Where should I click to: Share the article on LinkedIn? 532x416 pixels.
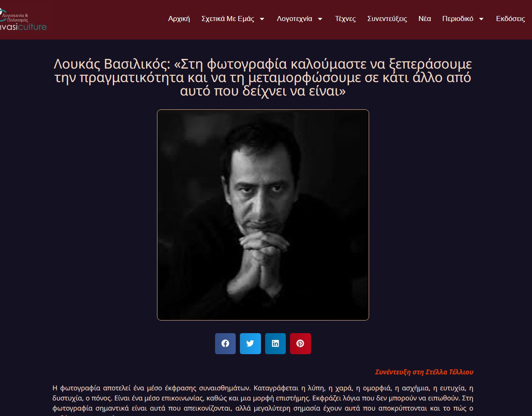[x=275, y=344]
